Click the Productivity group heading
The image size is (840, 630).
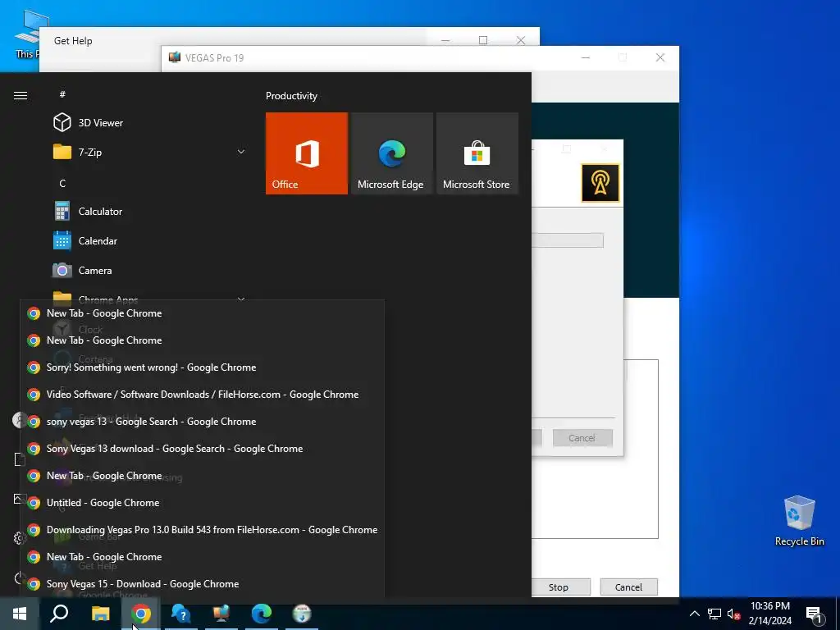click(291, 96)
